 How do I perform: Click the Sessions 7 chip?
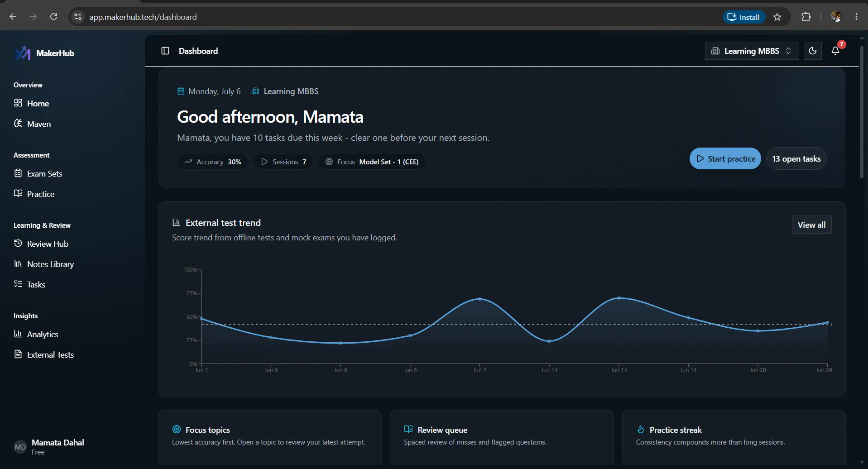point(283,162)
